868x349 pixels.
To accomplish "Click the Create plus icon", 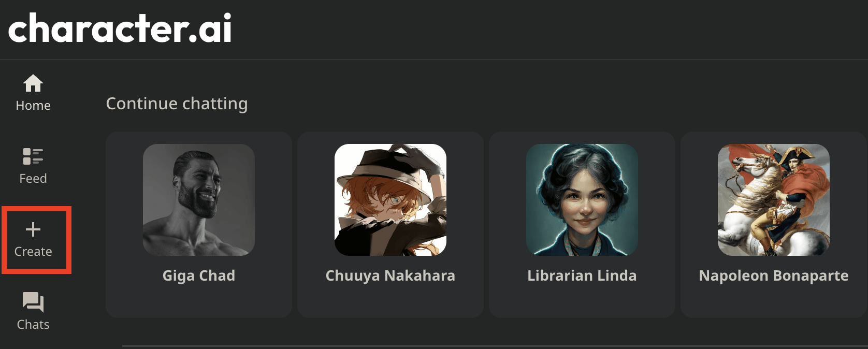I will tap(33, 229).
